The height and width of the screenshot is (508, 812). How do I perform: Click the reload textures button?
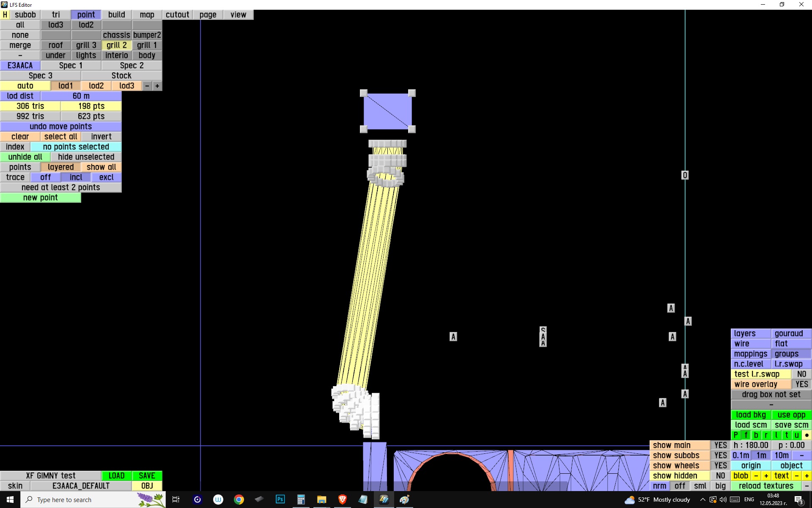click(x=765, y=486)
